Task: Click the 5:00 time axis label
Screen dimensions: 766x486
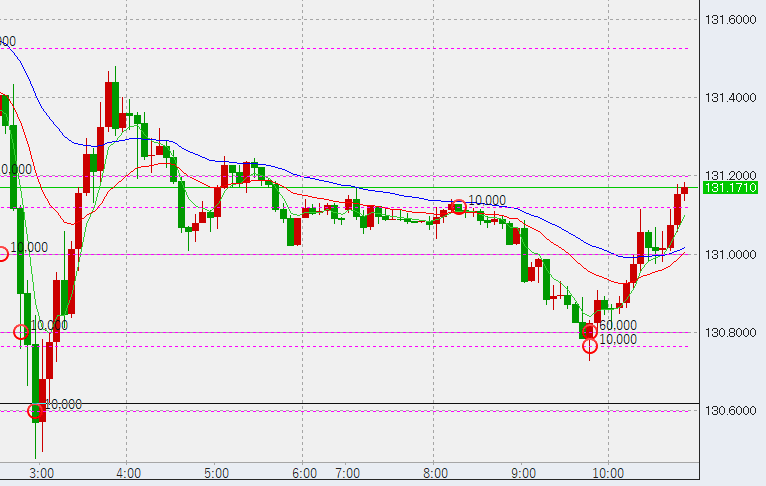Action: pos(216,472)
